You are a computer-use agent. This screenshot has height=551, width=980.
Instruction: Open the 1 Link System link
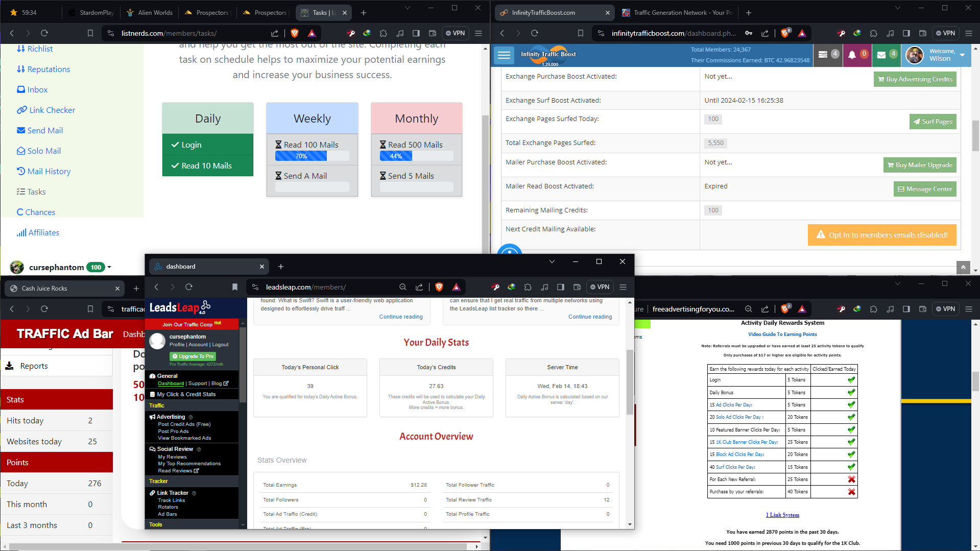pos(782,515)
